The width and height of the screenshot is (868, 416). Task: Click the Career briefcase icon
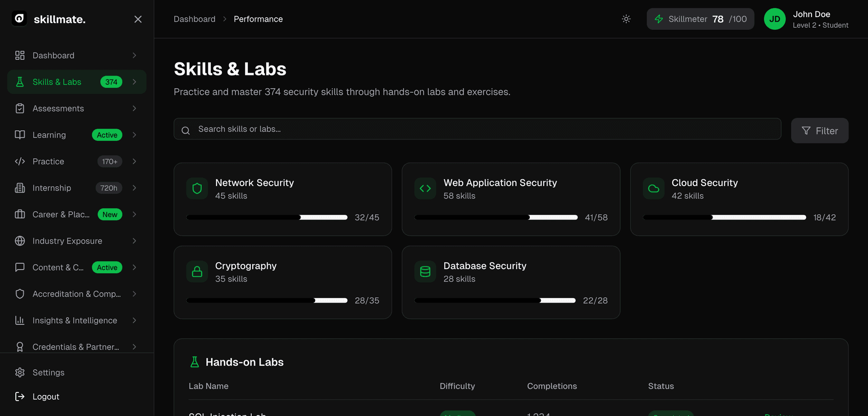point(20,215)
